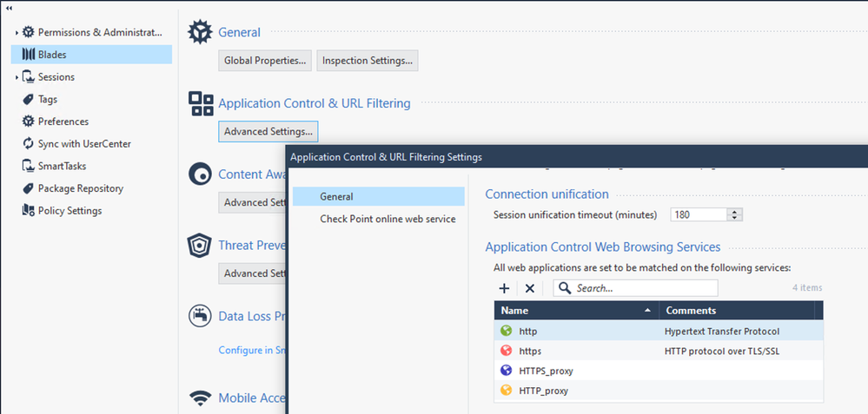Click the yellow HTTP_proxy service icon
Screen dimensions: 868x414
pos(506,391)
